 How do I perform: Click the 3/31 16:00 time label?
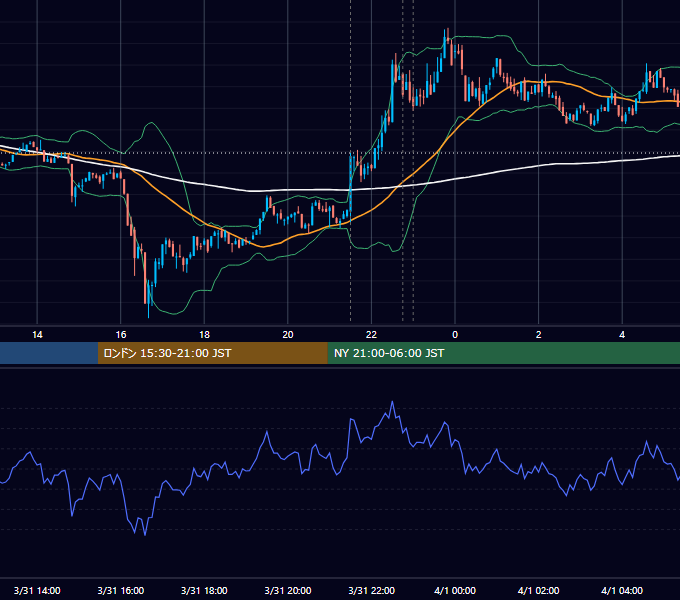click(x=121, y=590)
